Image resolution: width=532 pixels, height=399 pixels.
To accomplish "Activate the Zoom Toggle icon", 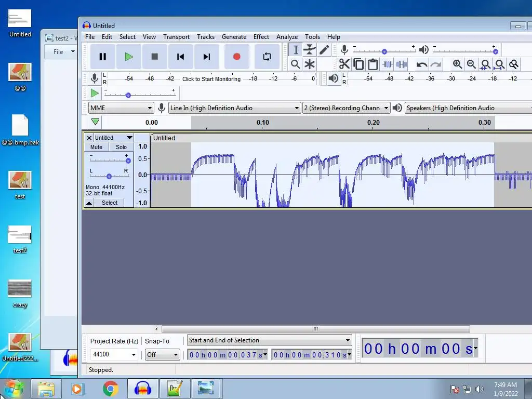I will pos(514,64).
